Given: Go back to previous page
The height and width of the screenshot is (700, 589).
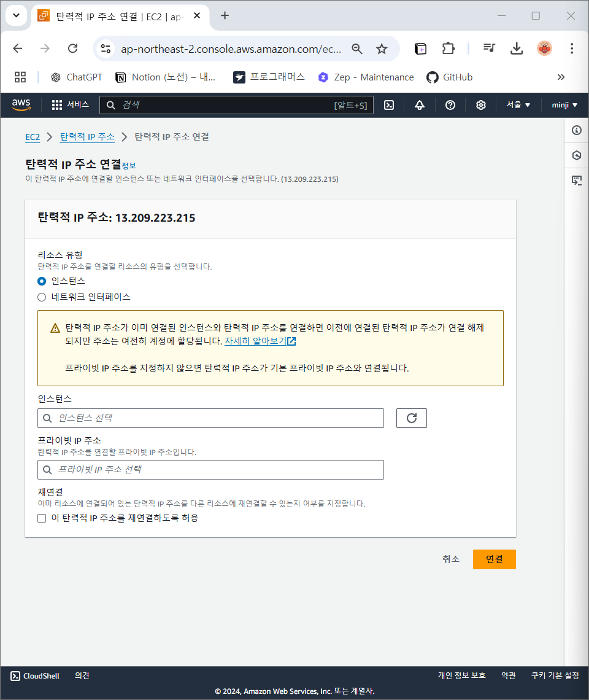Looking at the screenshot, I should pyautogui.click(x=18, y=49).
